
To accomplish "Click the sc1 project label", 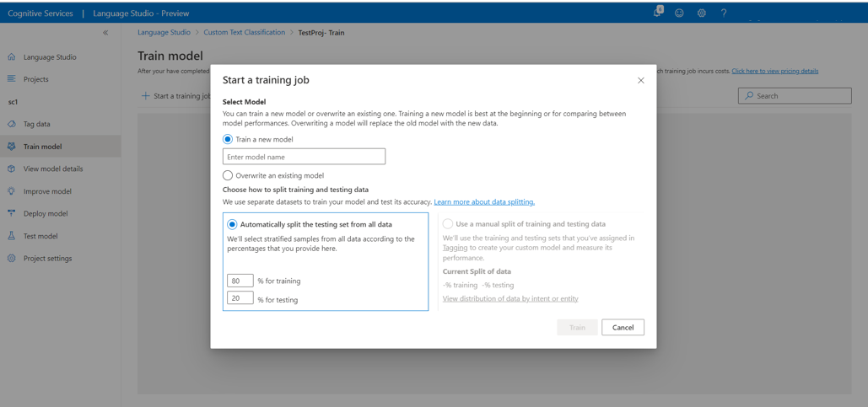I will (x=13, y=102).
